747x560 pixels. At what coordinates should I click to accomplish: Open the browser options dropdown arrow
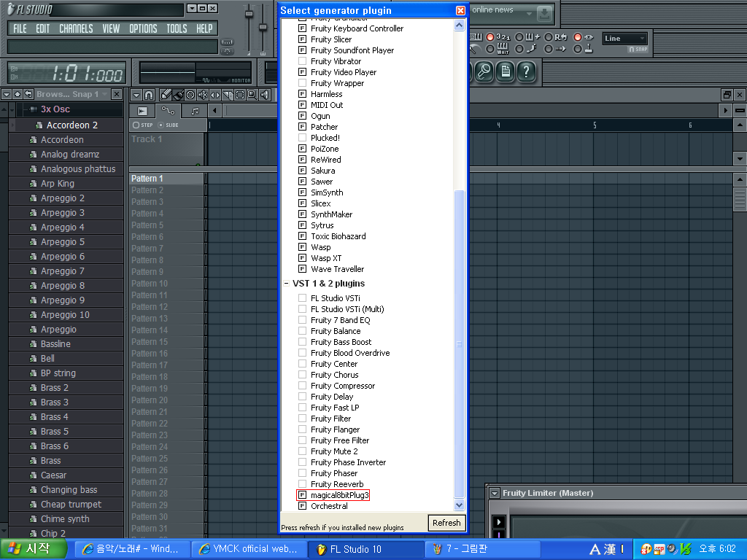pos(7,94)
